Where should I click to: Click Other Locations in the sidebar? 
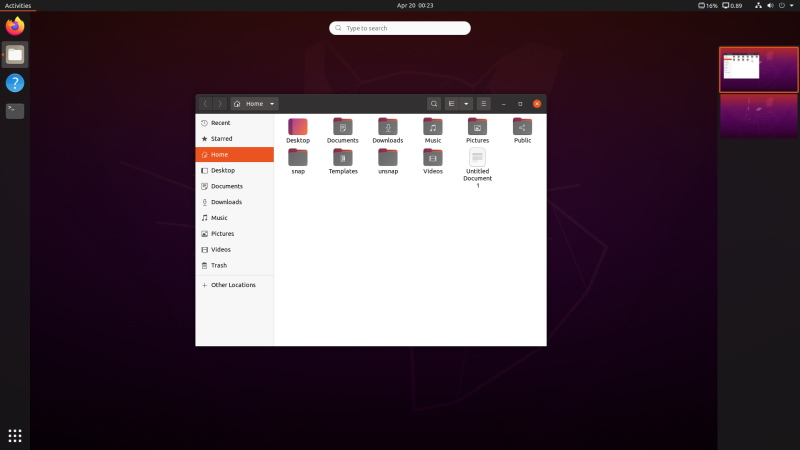click(235, 285)
